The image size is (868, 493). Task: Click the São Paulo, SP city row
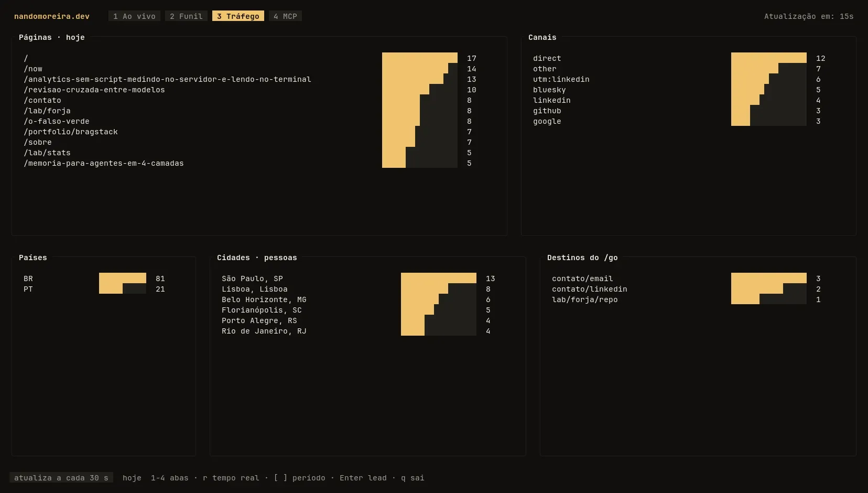coord(359,278)
